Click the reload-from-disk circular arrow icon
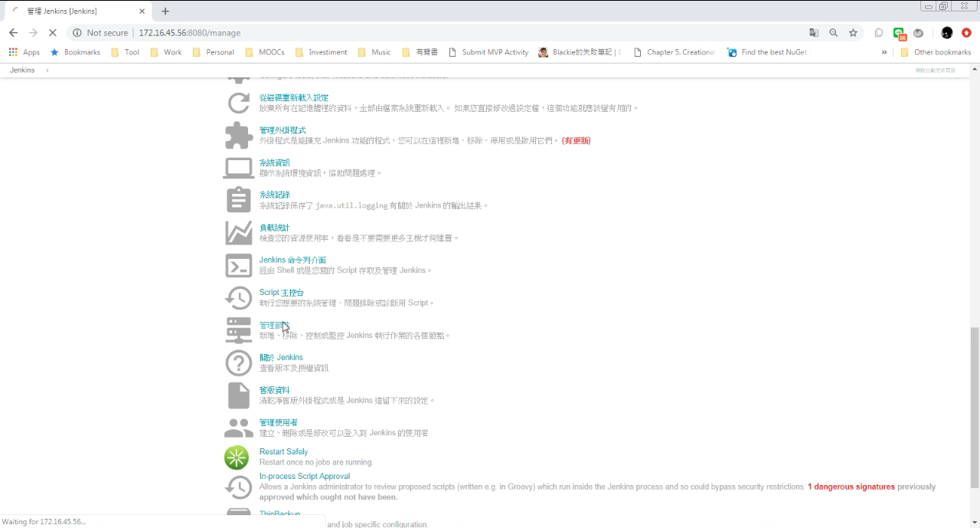Screen dimensions: 980x528 tap(238, 103)
